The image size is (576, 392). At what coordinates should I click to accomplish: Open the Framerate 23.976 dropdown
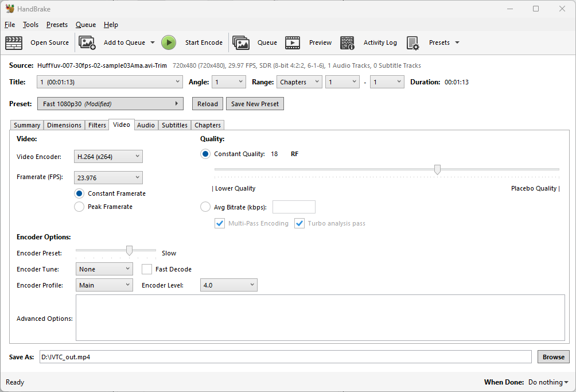108,178
